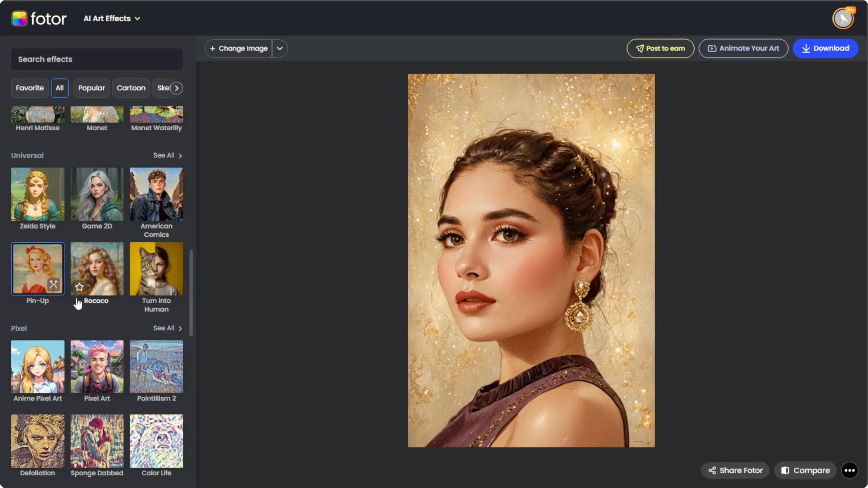The height and width of the screenshot is (488, 868).
Task: Open the user profile avatar
Action: click(x=843, y=19)
